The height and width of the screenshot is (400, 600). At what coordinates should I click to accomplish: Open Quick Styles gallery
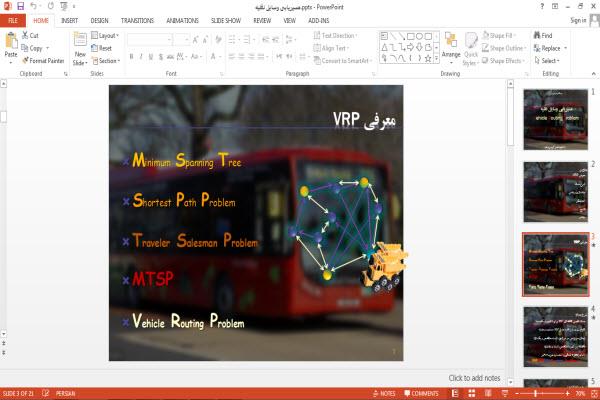471,49
